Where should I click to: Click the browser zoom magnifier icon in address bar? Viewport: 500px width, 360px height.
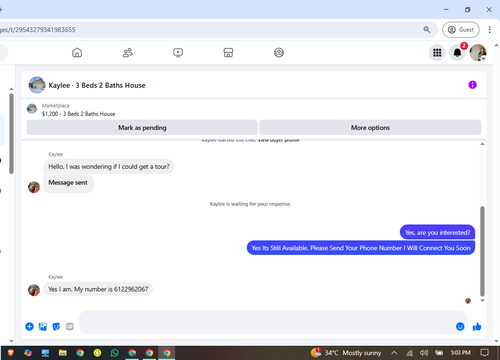[x=427, y=30]
